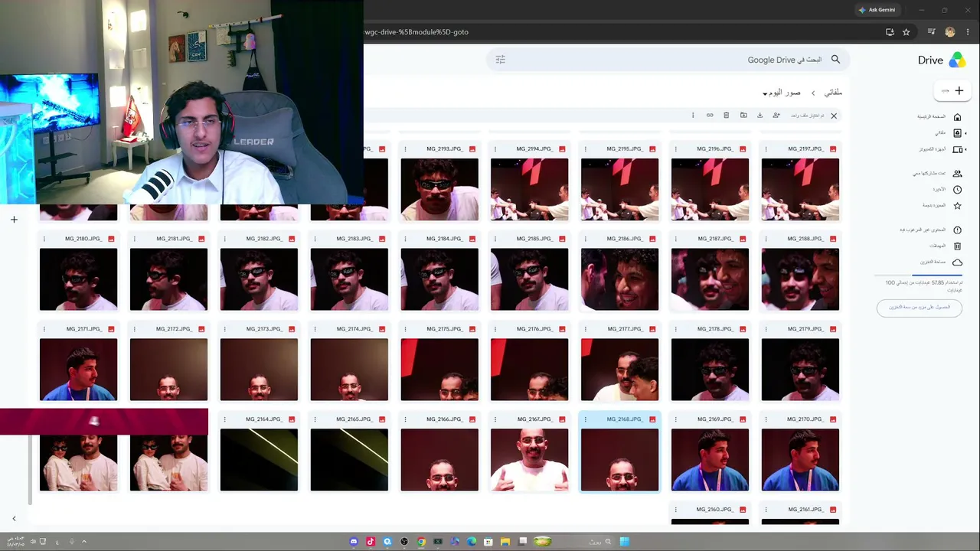
Task: Open the Ask Gemini button in Chrome
Action: (x=877, y=10)
